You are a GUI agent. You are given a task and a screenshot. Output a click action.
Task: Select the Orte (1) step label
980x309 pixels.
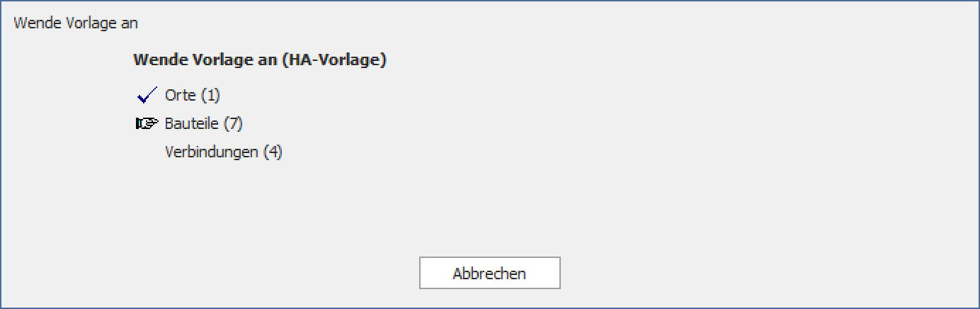[x=193, y=96]
